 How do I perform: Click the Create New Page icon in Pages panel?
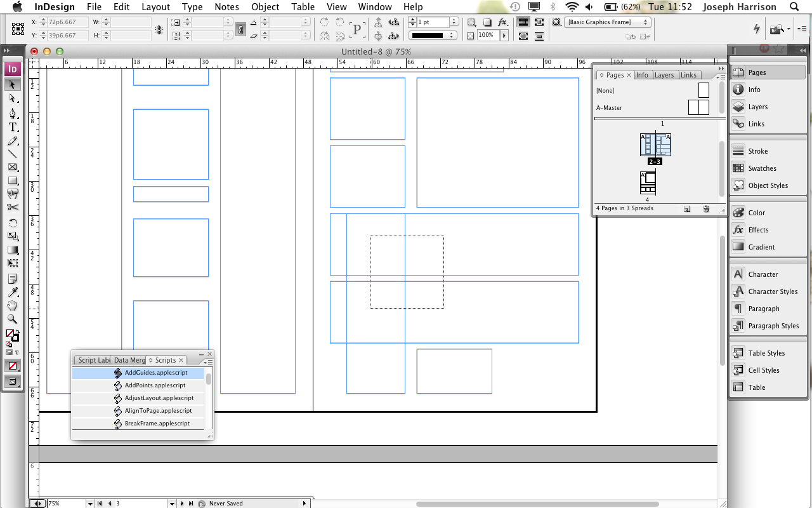pyautogui.click(x=687, y=208)
